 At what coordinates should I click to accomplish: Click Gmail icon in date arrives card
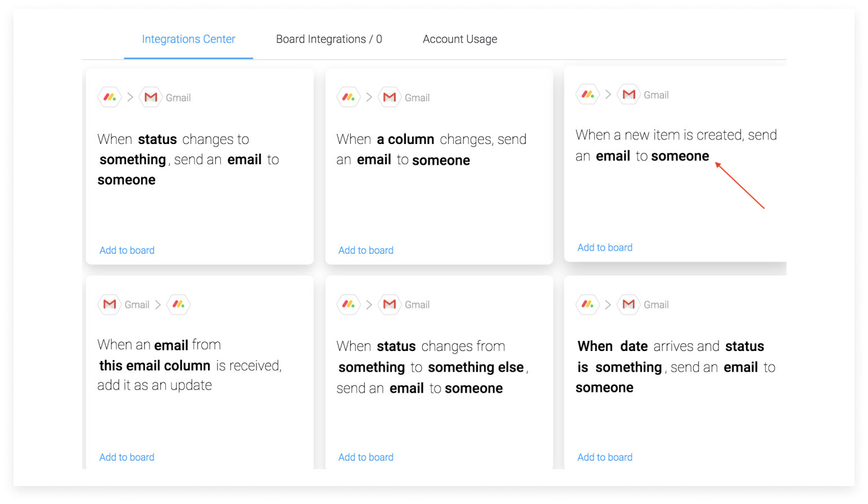tap(629, 304)
